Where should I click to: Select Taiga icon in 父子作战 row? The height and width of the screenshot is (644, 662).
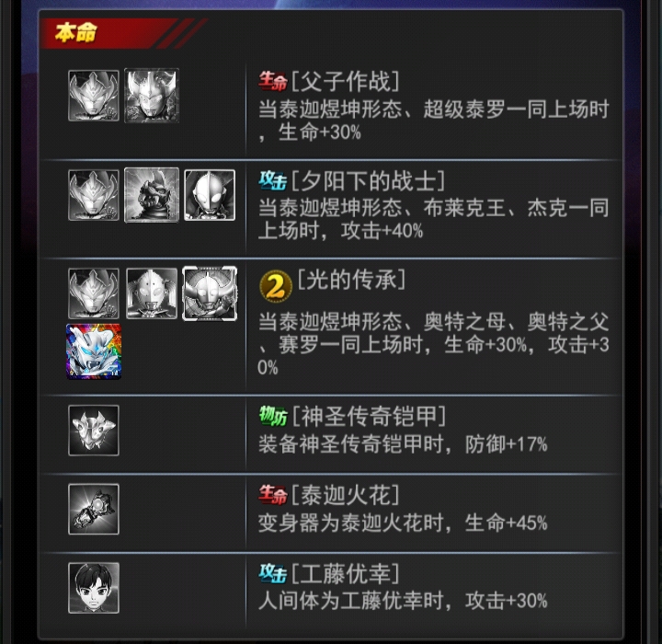point(94,96)
